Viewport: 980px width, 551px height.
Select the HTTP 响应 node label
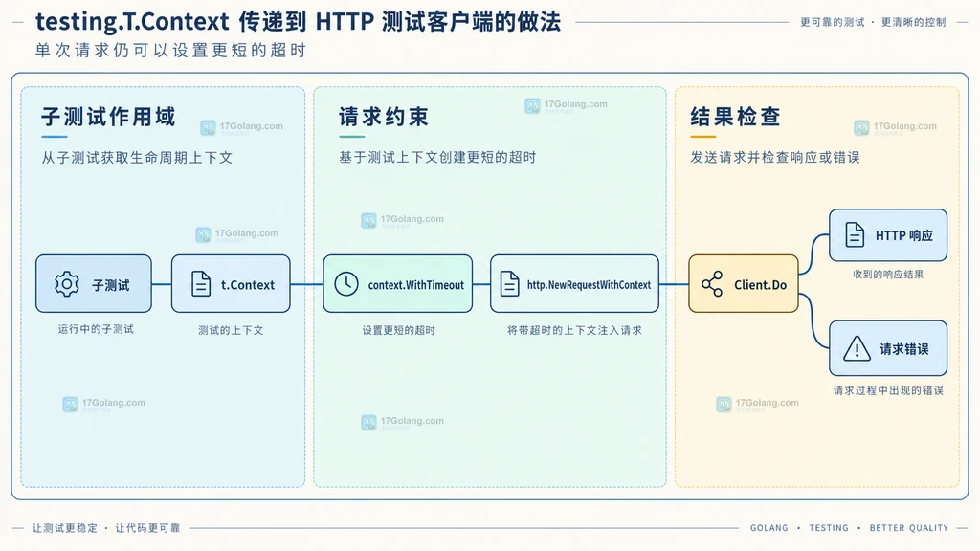[903, 235]
